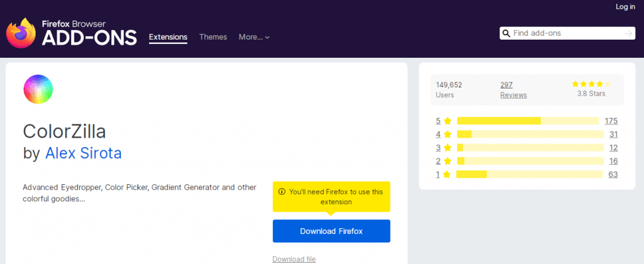Screen dimensions: 644x264
Task: Select the 5-star rating bar
Action: (528, 121)
